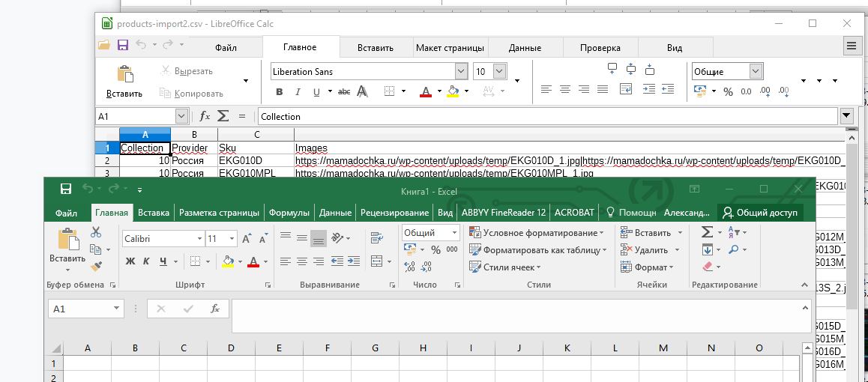Toggle bold Ж in Excel ribbon
Image resolution: width=868 pixels, height=382 pixels.
[130, 261]
